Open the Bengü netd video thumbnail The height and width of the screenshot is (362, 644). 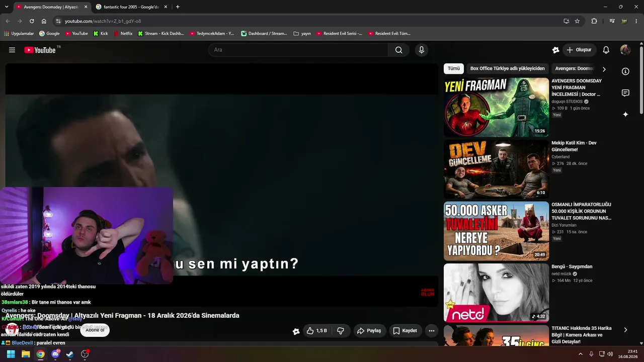[x=496, y=293]
